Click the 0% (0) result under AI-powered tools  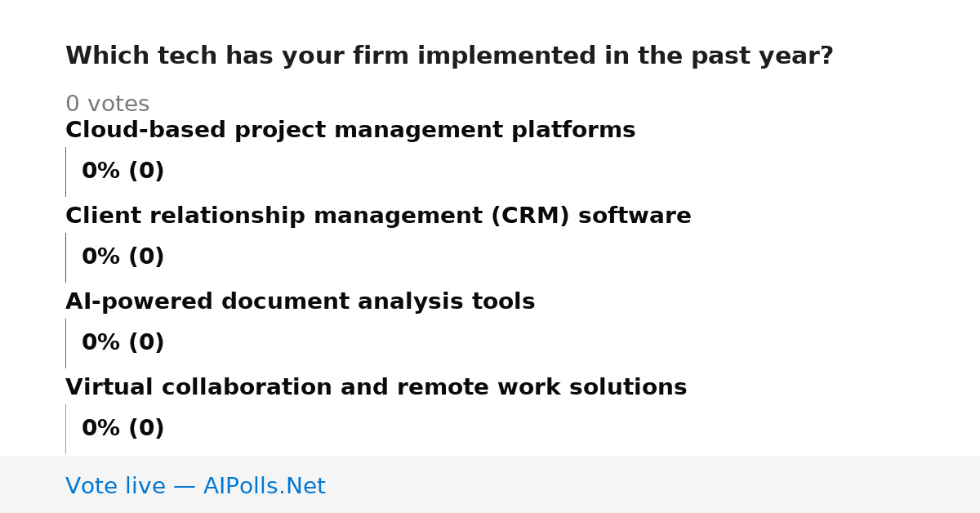(122, 343)
